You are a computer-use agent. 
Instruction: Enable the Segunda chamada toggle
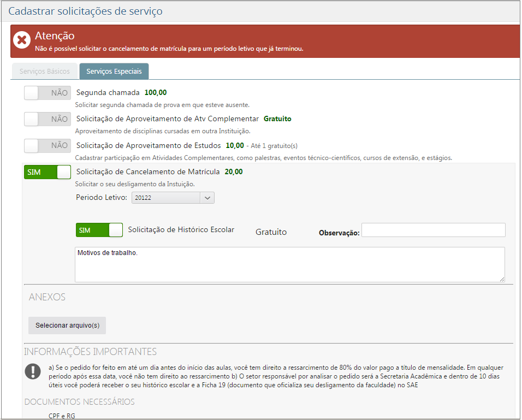point(47,92)
